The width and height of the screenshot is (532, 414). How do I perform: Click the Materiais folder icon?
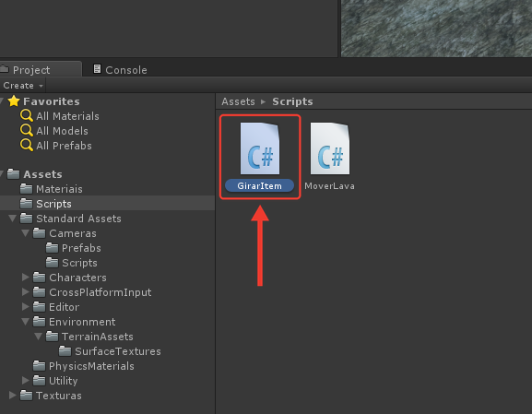[27, 188]
